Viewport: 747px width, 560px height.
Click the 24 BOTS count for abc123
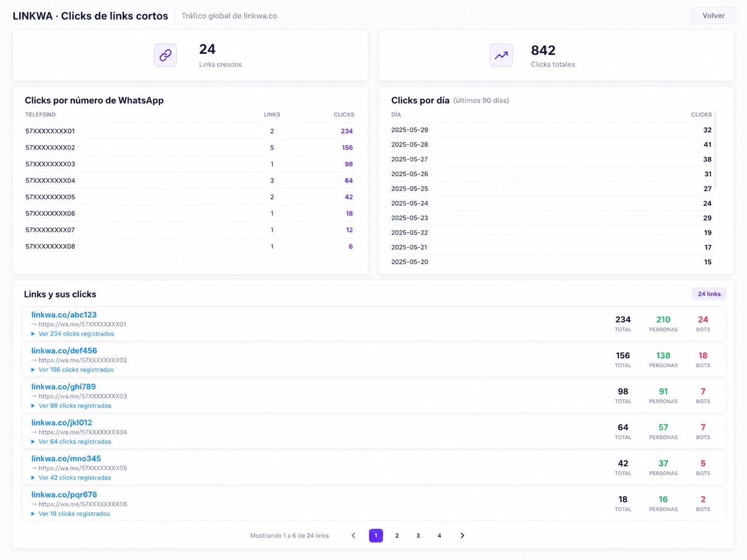703,320
